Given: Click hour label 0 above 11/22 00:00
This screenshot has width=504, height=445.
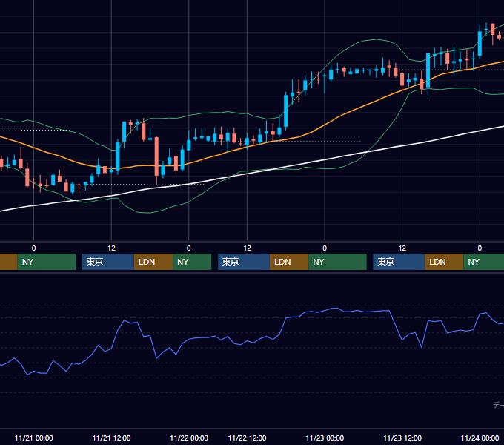Looking at the screenshot, I should pos(189,248).
